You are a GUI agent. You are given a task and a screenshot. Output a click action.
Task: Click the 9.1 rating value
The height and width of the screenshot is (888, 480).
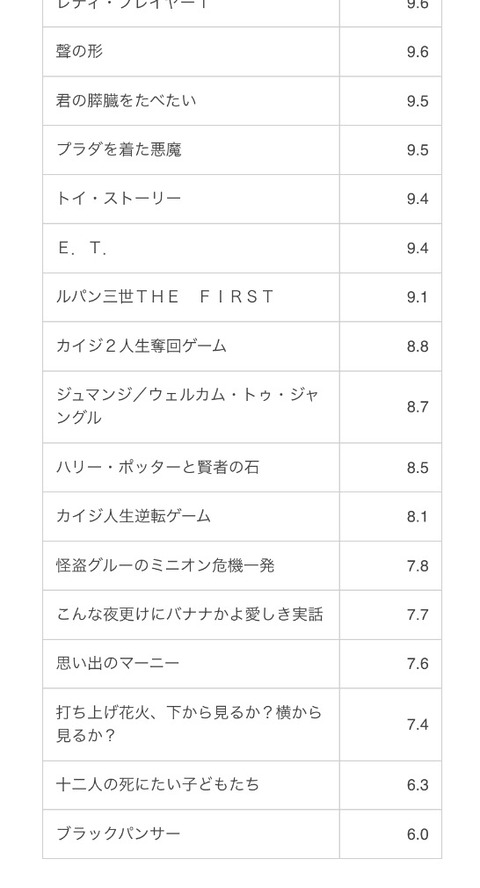(x=417, y=297)
